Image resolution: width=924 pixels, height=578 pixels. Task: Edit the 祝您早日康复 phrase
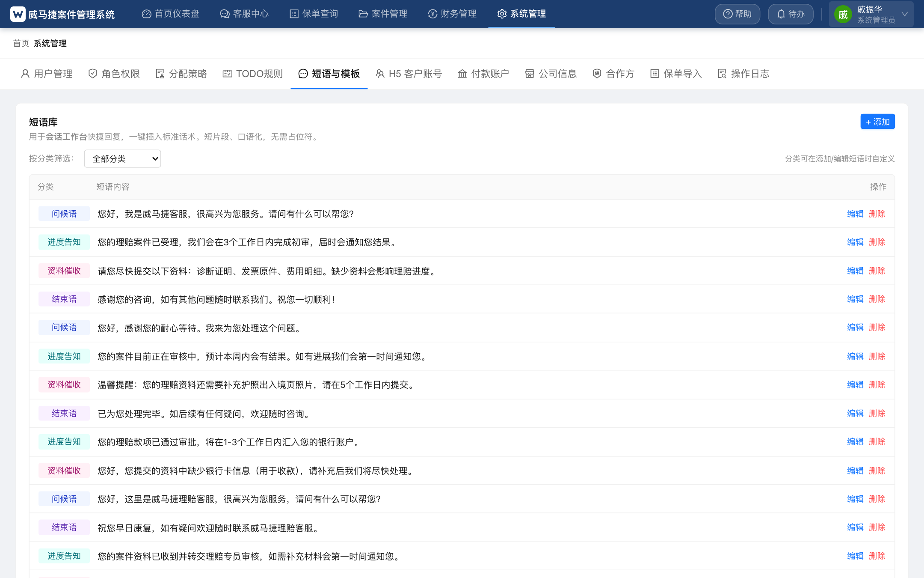(x=855, y=527)
